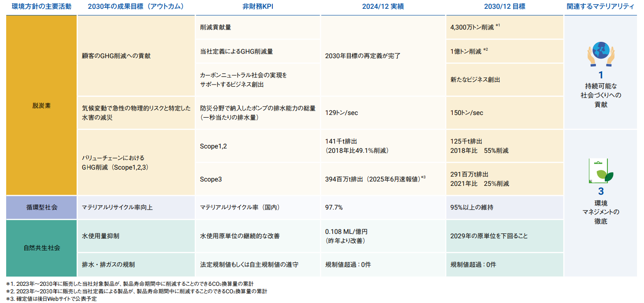Screen dimensions: 644x303
Task: Open the 2024/12 実績 column header
Action: [x=383, y=6]
